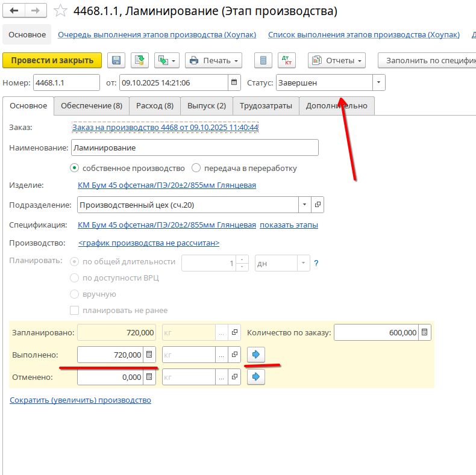Click the save (floppy disk) icon

coord(116,60)
